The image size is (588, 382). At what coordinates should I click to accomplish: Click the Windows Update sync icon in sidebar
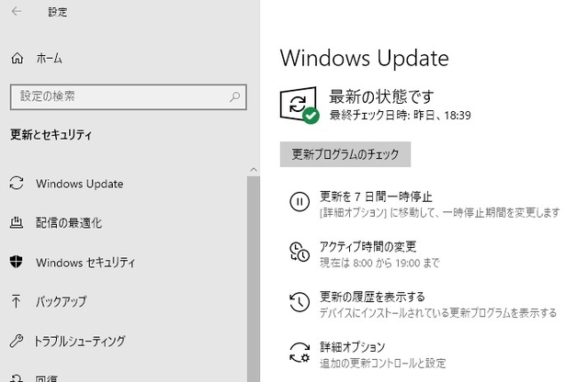[17, 184]
